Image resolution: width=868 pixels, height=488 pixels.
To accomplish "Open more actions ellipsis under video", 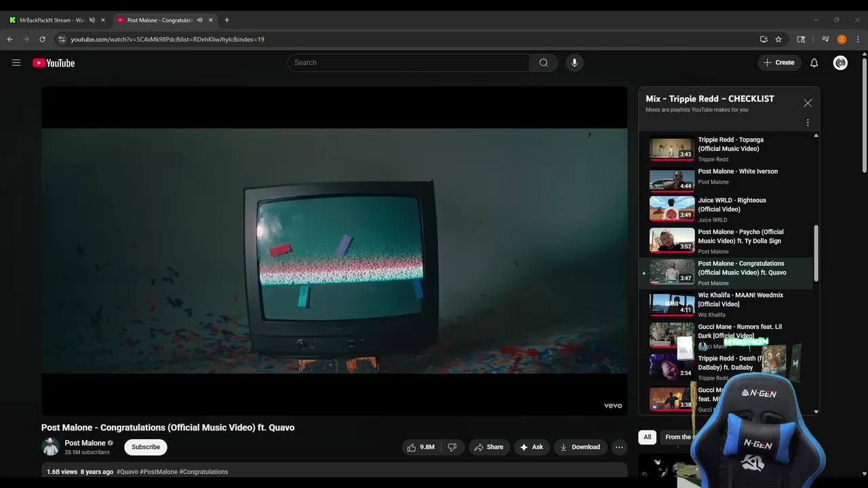I will click(x=619, y=447).
